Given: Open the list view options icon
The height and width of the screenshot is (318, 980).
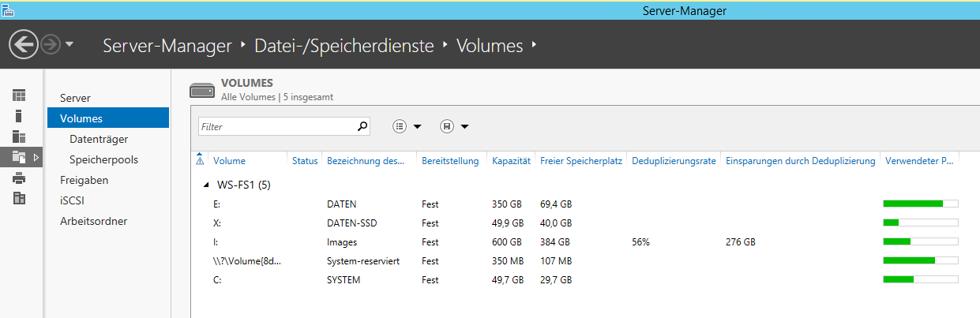Looking at the screenshot, I should [400, 126].
